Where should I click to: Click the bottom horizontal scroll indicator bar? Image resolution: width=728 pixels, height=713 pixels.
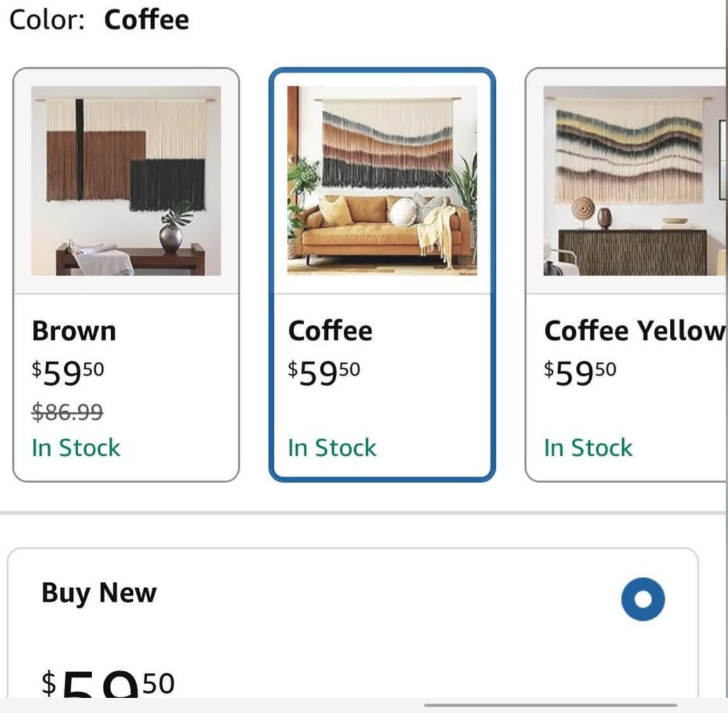pos(551,705)
